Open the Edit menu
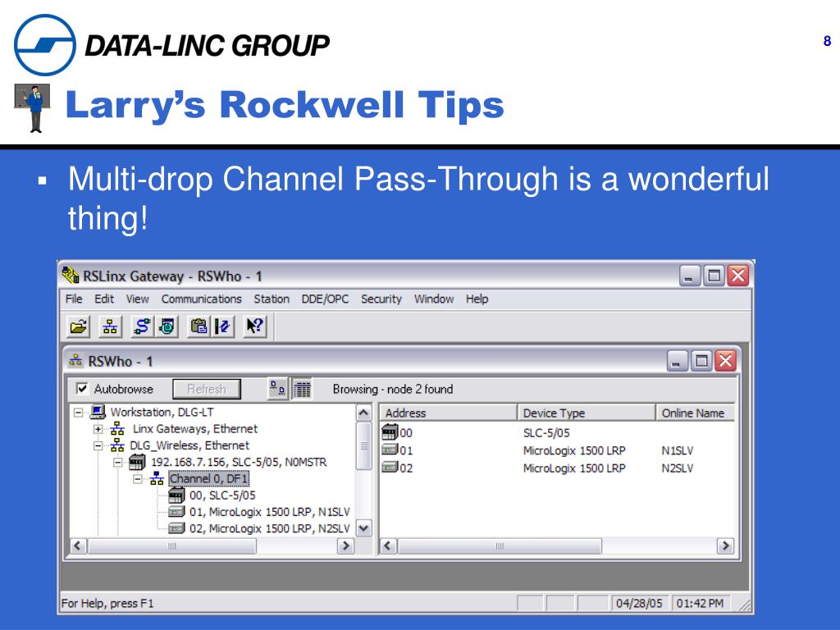The image size is (840, 630). click(x=104, y=299)
